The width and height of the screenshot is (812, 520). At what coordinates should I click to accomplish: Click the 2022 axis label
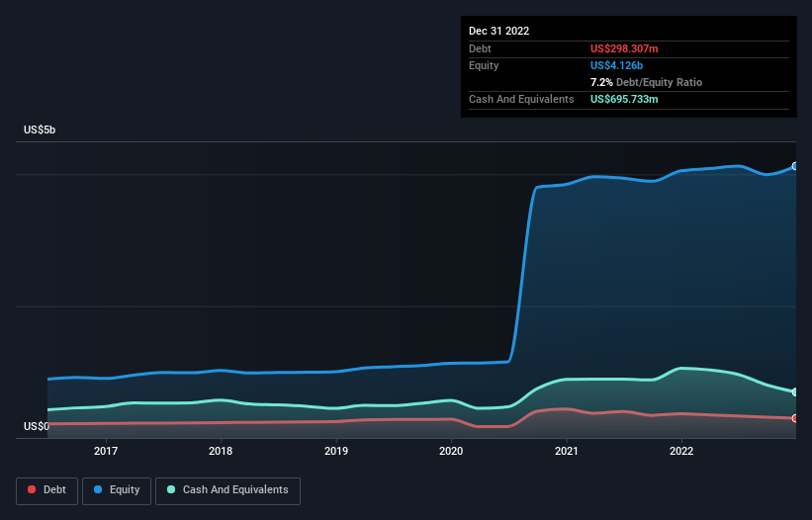point(681,451)
